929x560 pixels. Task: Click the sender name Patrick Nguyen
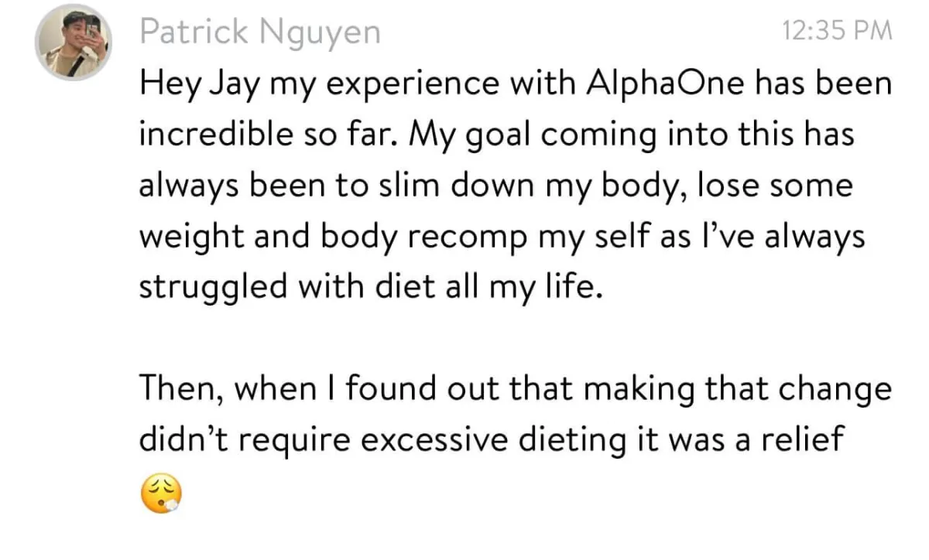click(x=260, y=32)
